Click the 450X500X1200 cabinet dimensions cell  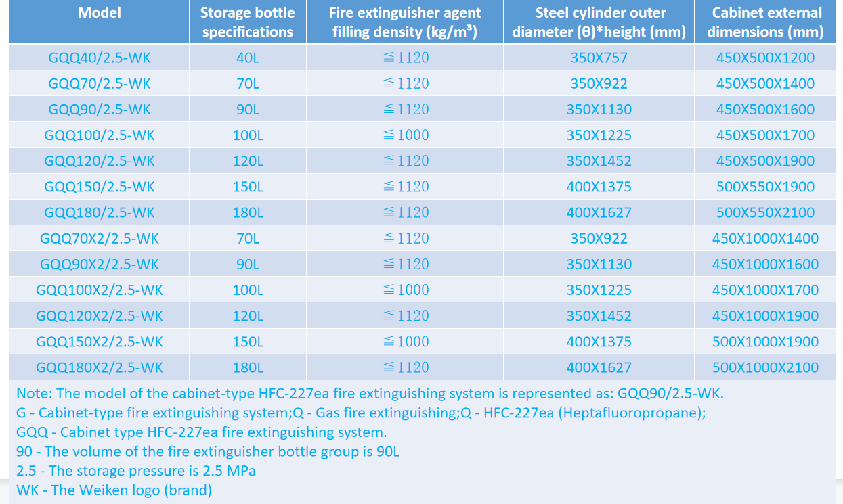click(x=765, y=58)
